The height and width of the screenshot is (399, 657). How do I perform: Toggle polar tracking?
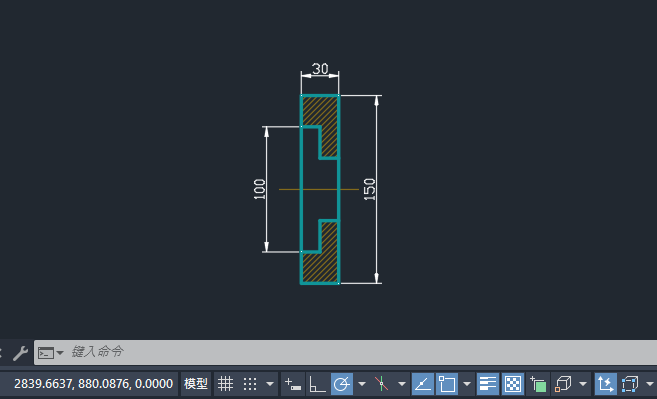point(341,383)
